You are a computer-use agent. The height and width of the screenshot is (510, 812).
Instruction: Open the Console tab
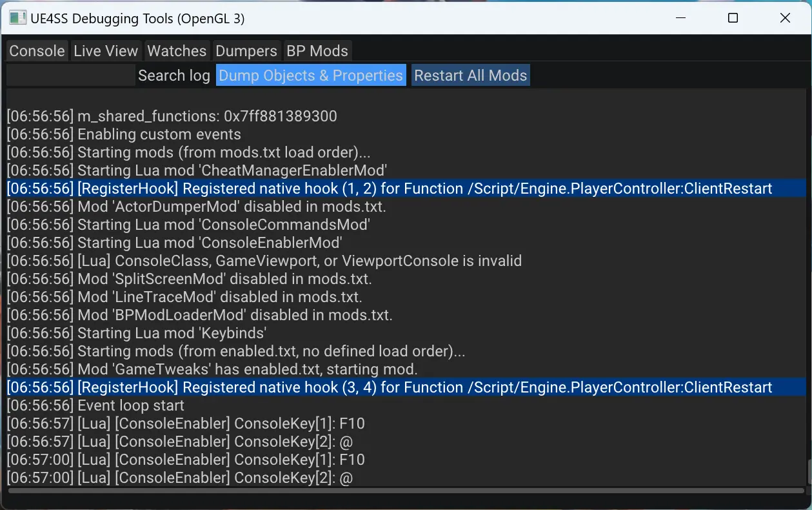[x=37, y=51]
